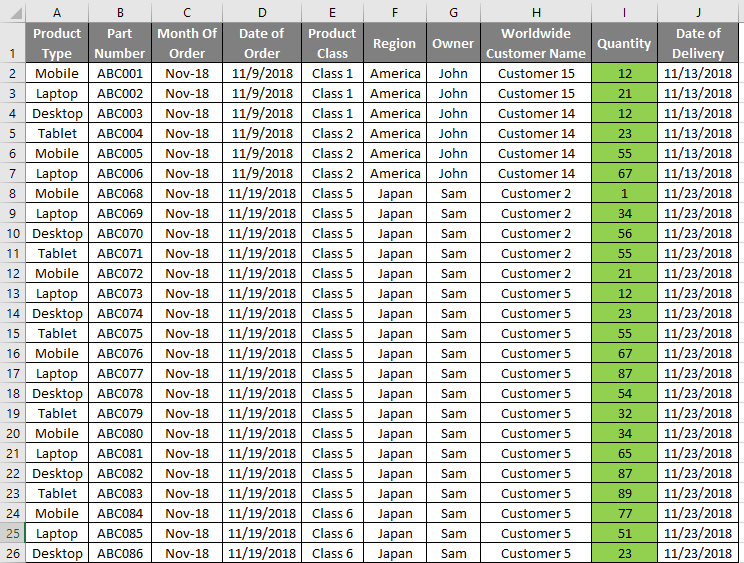Image resolution: width=744 pixels, height=563 pixels.
Task: Select cell containing ABC004
Action: (120, 133)
